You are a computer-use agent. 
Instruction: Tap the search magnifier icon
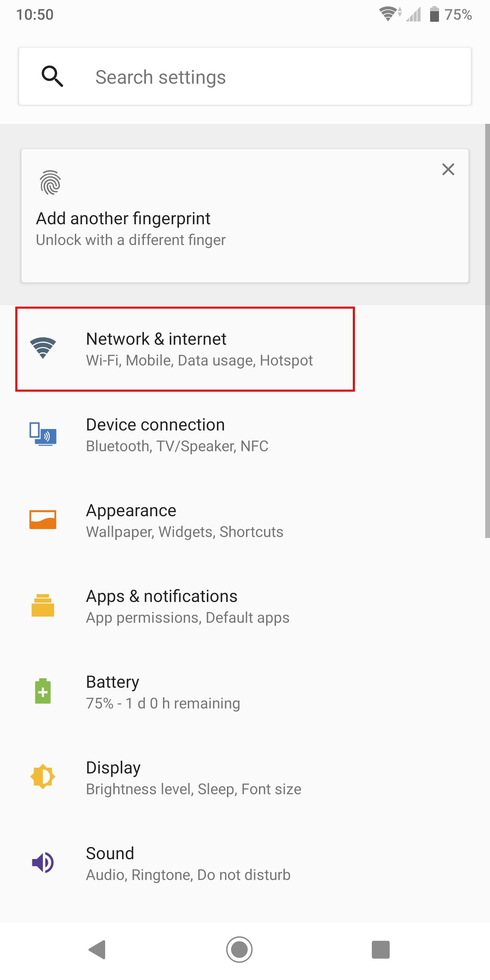pos(52,76)
